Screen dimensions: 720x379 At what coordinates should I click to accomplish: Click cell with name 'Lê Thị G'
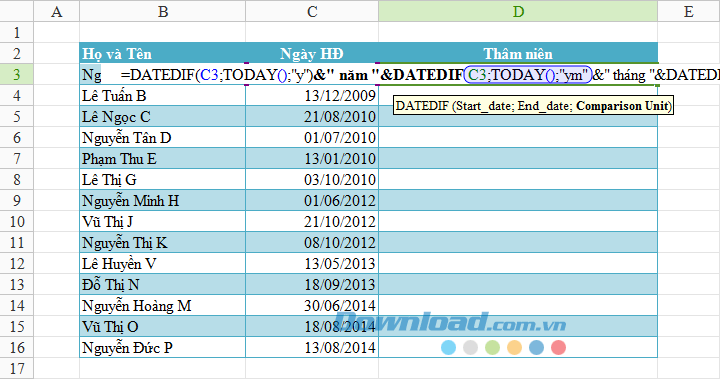pos(163,180)
